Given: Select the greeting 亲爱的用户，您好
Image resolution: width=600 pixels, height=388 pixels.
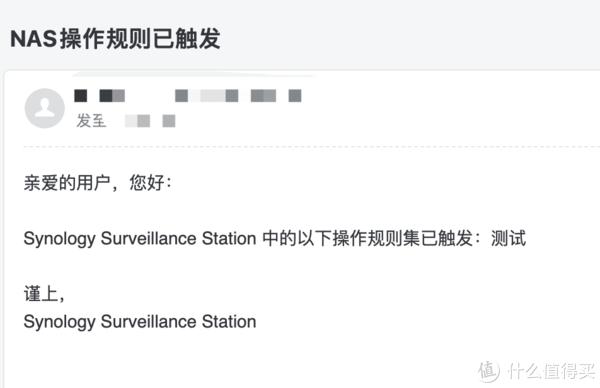Looking at the screenshot, I should click(x=98, y=183).
